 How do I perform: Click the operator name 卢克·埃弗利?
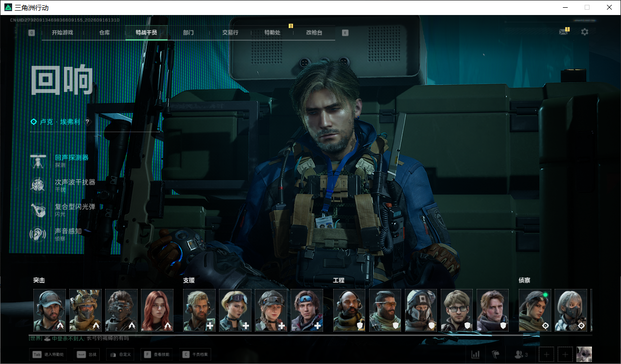pos(60,122)
